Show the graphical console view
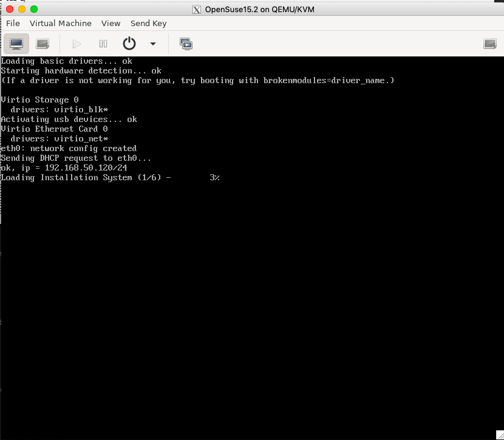This screenshot has width=504, height=440. [16, 44]
